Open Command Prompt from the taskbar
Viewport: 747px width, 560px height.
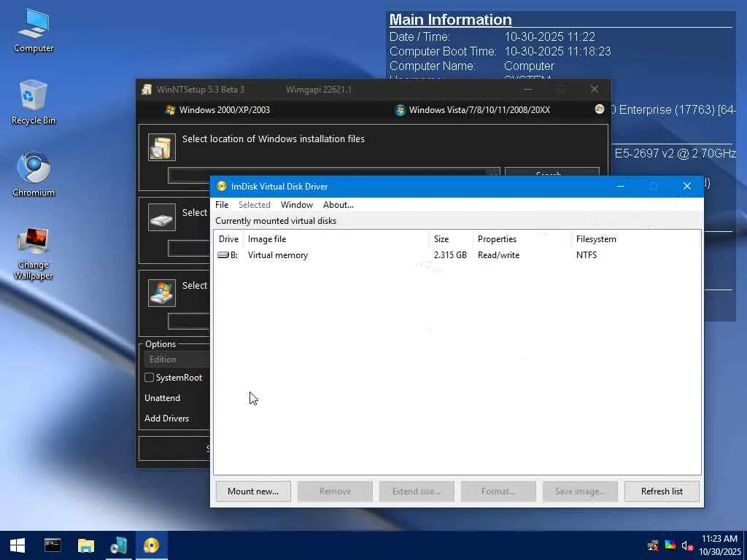tap(53, 545)
